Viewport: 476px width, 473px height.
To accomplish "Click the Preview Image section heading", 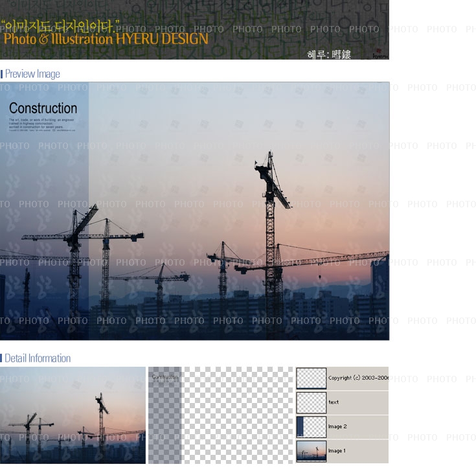I will (32, 74).
